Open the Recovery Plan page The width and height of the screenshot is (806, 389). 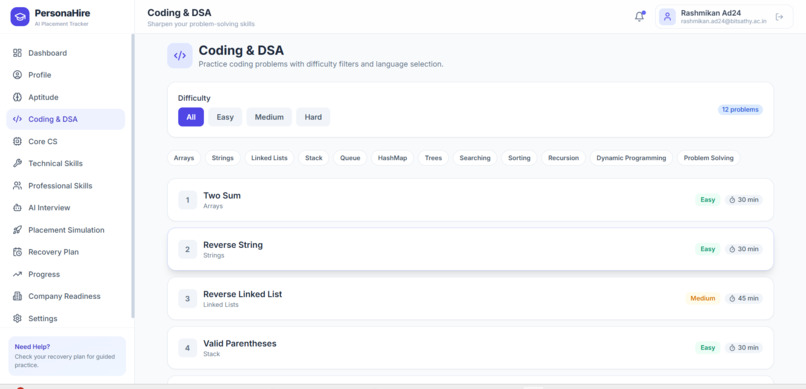pos(65,252)
